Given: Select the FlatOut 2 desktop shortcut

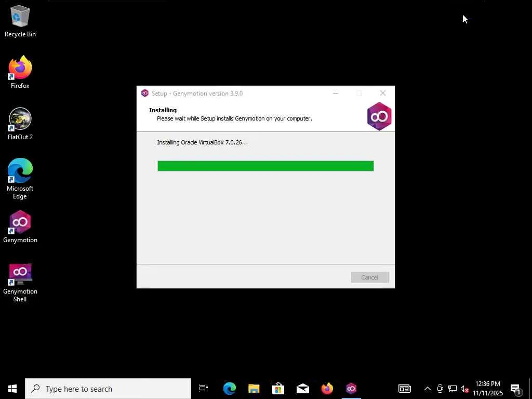Looking at the screenshot, I should (20, 124).
